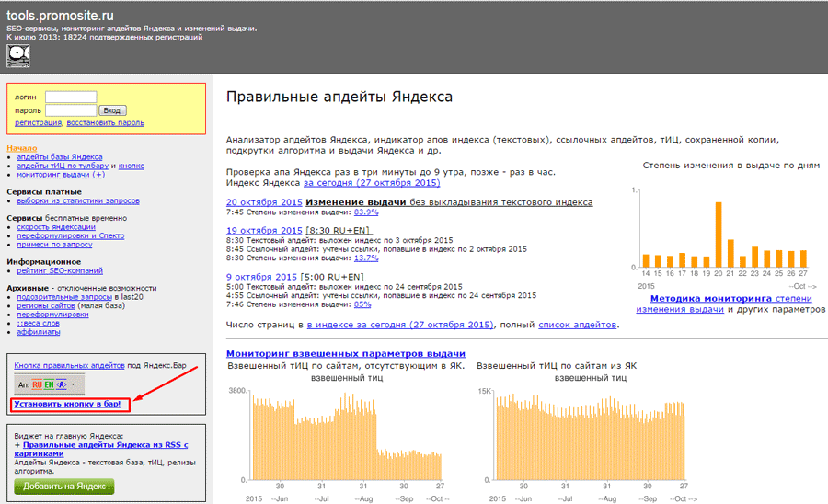Click the логин input field
Viewport: 828px width, 504px height.
point(71,97)
